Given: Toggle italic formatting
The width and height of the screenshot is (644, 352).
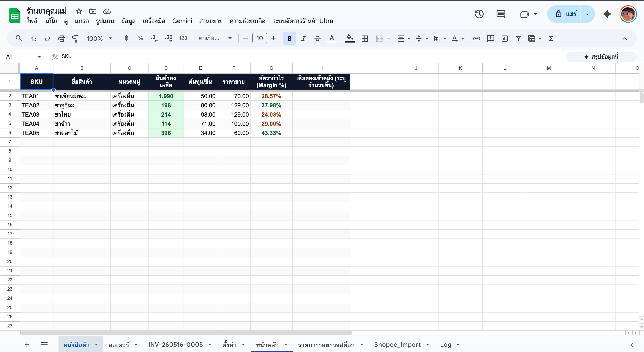Looking at the screenshot, I should point(303,38).
